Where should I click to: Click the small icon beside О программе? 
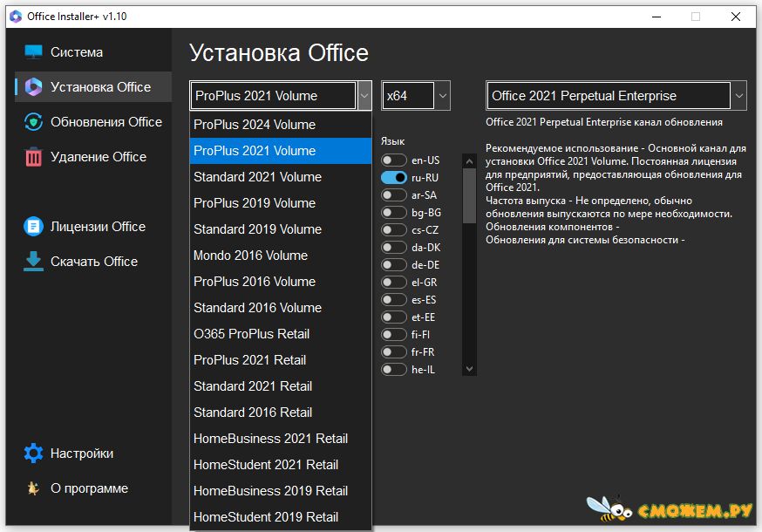point(33,488)
